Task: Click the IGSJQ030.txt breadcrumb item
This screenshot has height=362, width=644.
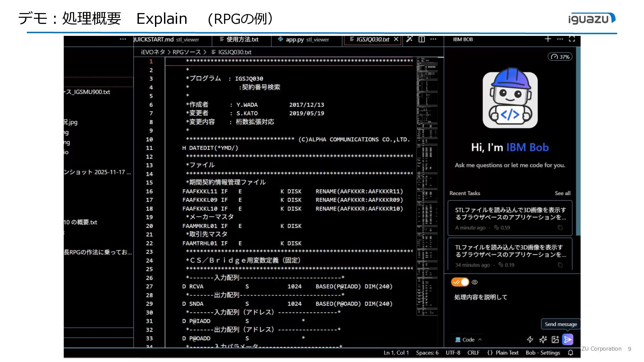Action: tap(231, 52)
